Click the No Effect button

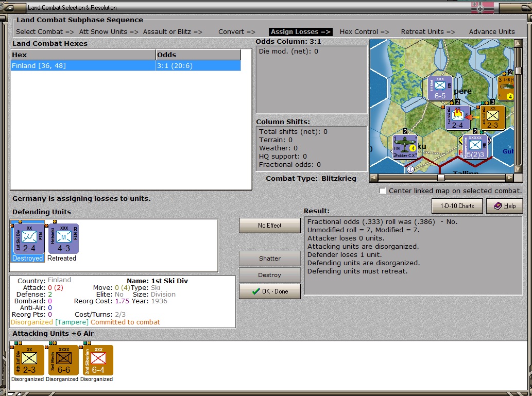click(270, 226)
